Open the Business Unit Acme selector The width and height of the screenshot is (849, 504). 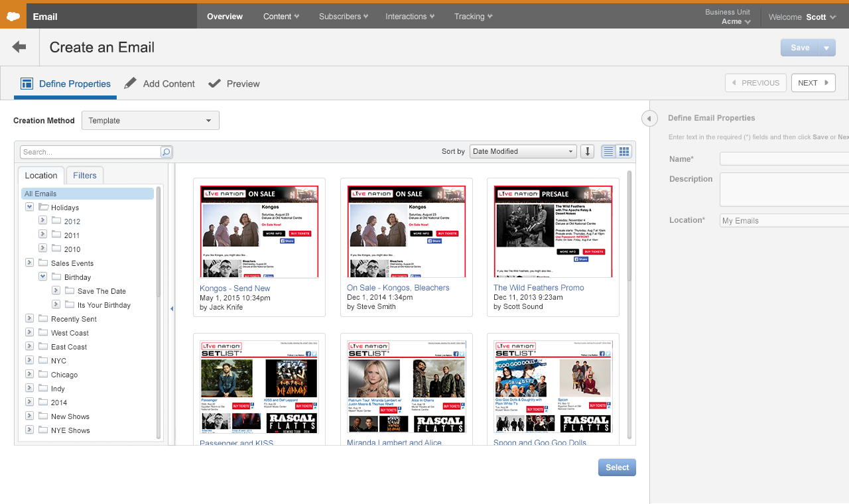click(728, 17)
